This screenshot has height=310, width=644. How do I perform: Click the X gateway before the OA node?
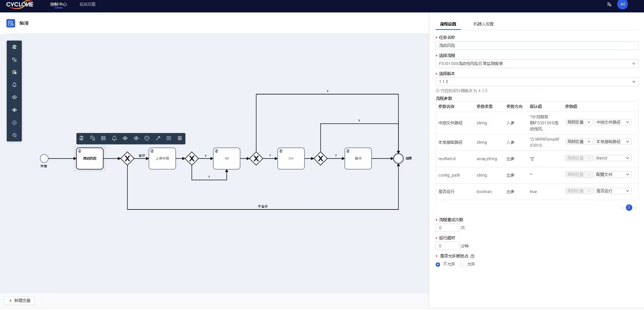256,159
